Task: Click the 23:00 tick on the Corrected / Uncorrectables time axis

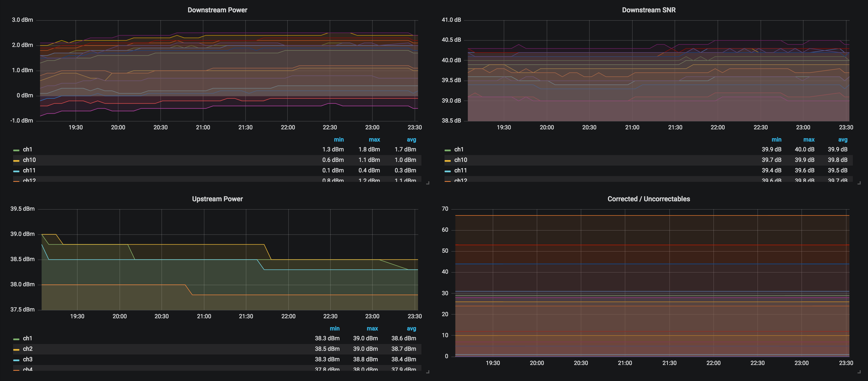Action: coord(802,363)
